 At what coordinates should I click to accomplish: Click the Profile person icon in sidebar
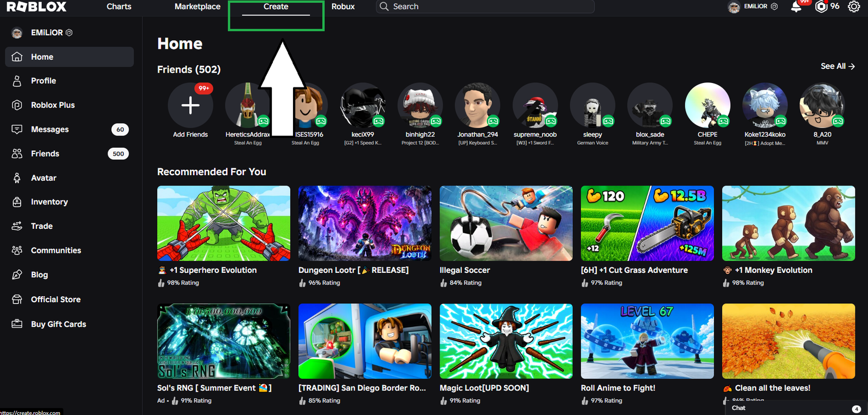(x=17, y=81)
